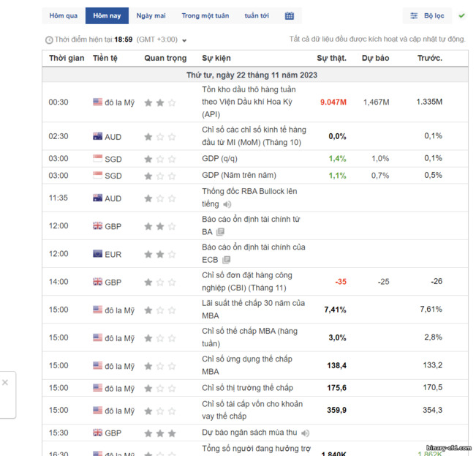Click US flag in the API crude oil row
This screenshot has width=476, height=456.
[97, 102]
